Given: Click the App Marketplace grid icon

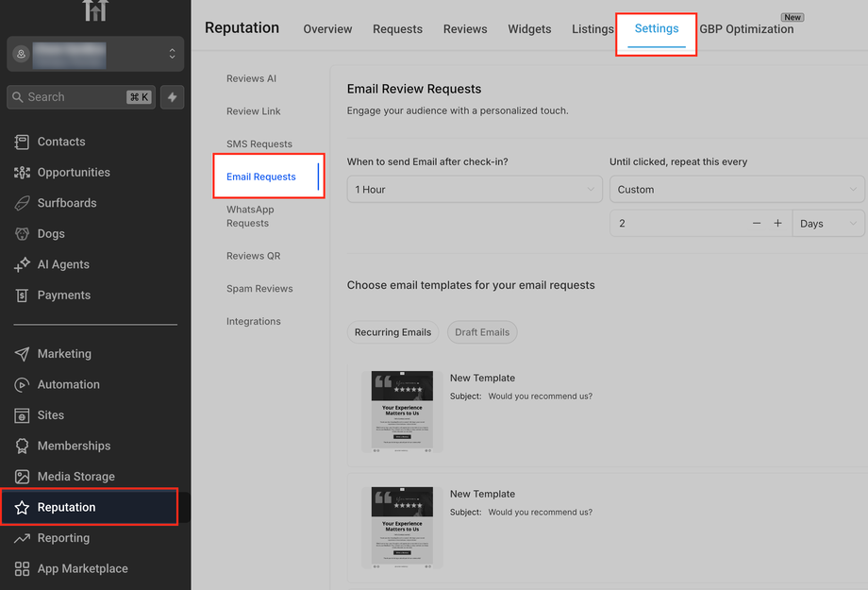Looking at the screenshot, I should (22, 569).
